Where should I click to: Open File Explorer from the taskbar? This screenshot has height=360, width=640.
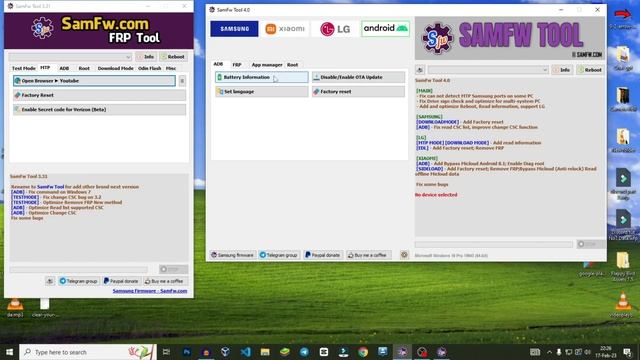(x=265, y=352)
